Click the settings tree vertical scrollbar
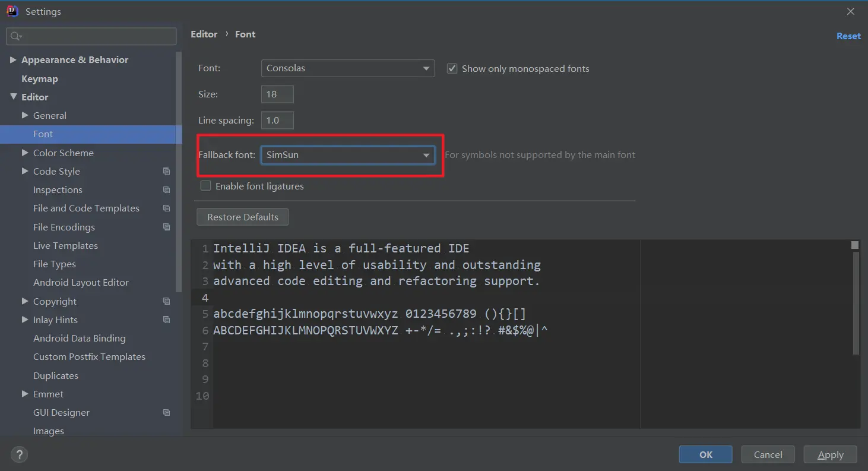 179,172
